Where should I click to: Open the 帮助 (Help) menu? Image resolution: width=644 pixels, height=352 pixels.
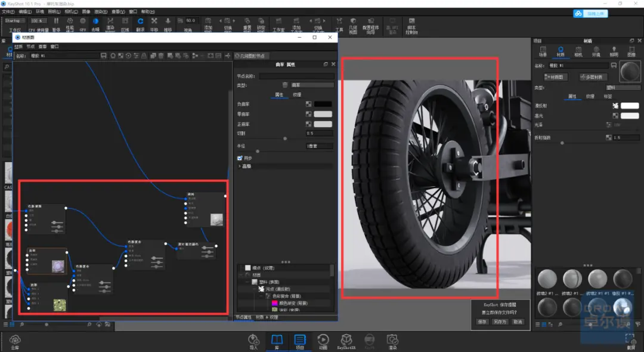click(148, 11)
